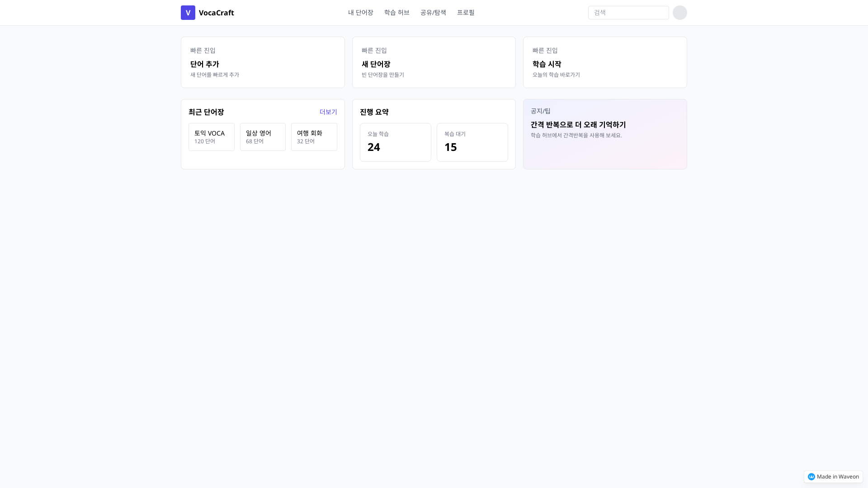The height and width of the screenshot is (488, 868).
Task: Click the Waveon badge icon
Action: (811, 476)
